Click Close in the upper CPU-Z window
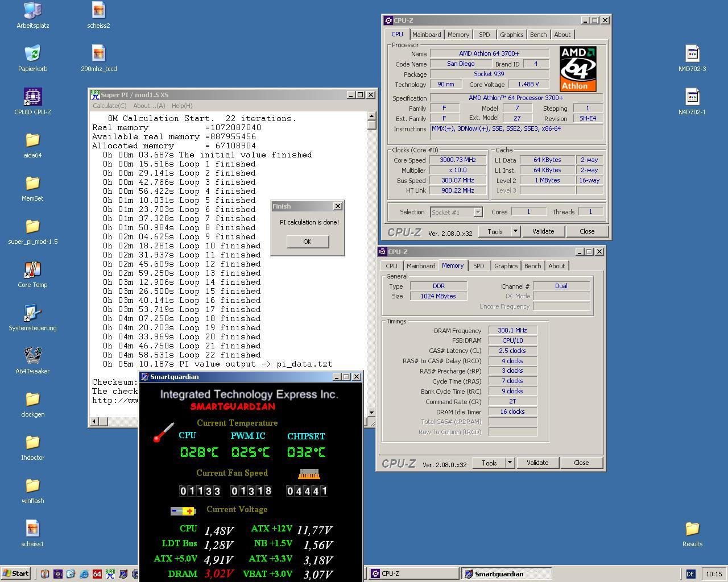The image size is (728, 582). click(x=587, y=231)
